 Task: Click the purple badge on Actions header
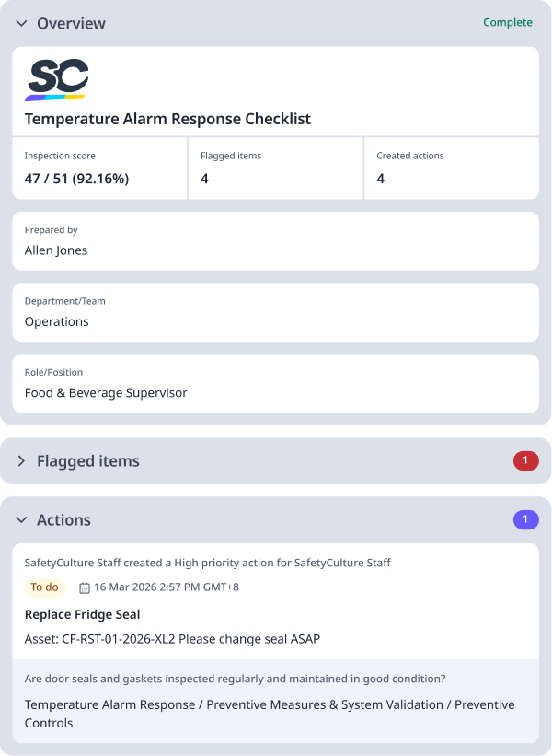pyautogui.click(x=525, y=519)
